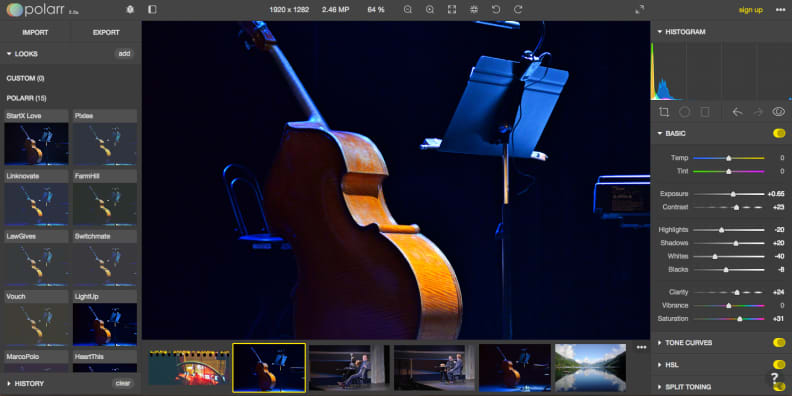The width and height of the screenshot is (792, 396).
Task: Expand the TONE CURVES panel
Action: pos(659,343)
